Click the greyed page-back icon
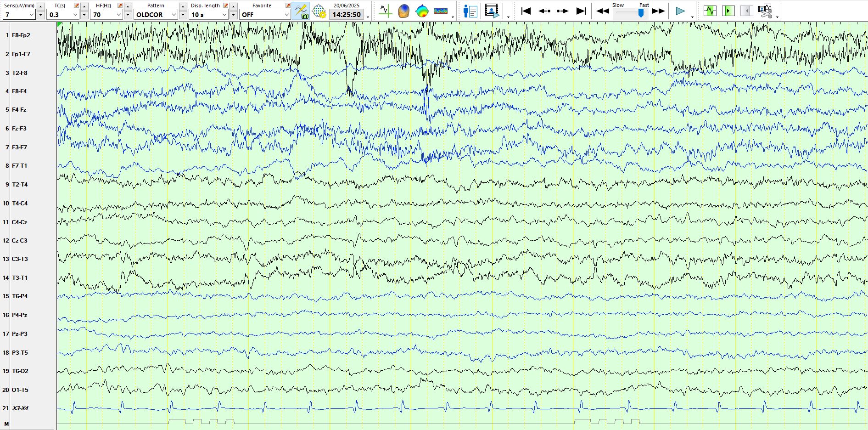 click(x=747, y=11)
